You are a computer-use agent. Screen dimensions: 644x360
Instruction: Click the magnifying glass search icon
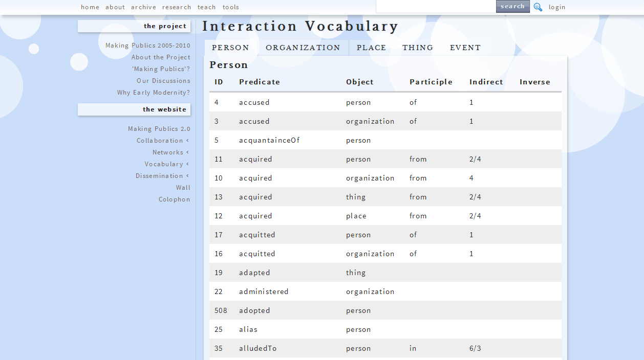[538, 7]
